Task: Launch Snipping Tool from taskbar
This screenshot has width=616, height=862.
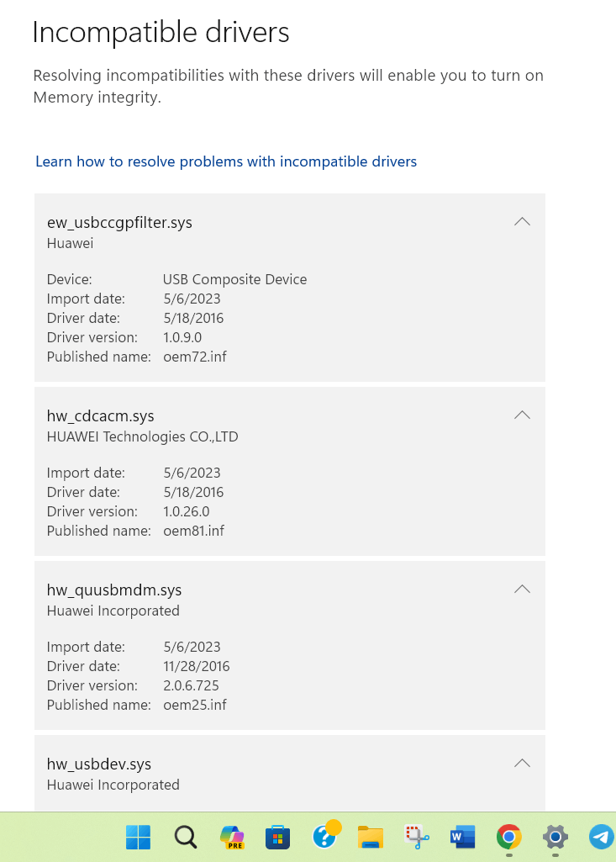Action: [417, 837]
